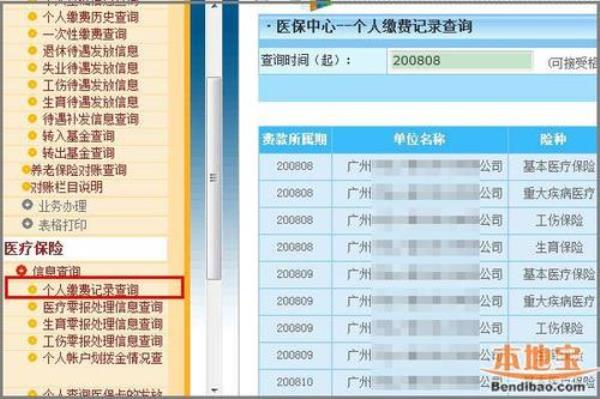Click the bullet icon beside 失业待遇发放信息
This screenshot has width=600, height=399.
(x=33, y=68)
